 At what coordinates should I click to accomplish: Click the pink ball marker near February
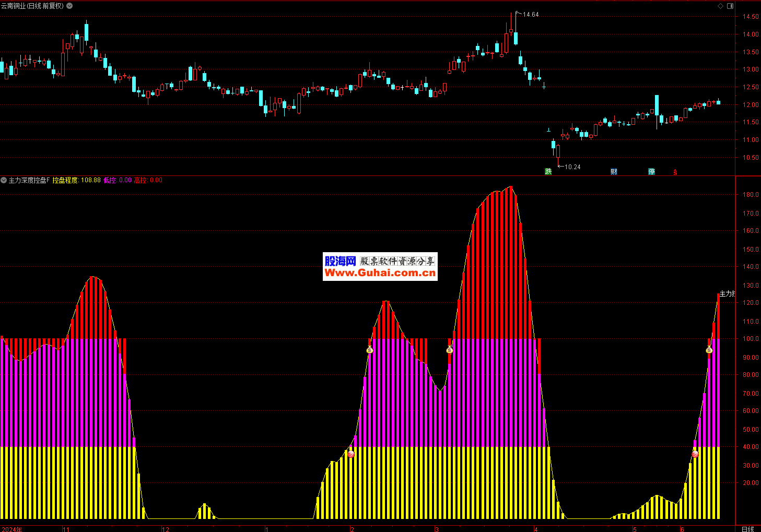coord(351,454)
